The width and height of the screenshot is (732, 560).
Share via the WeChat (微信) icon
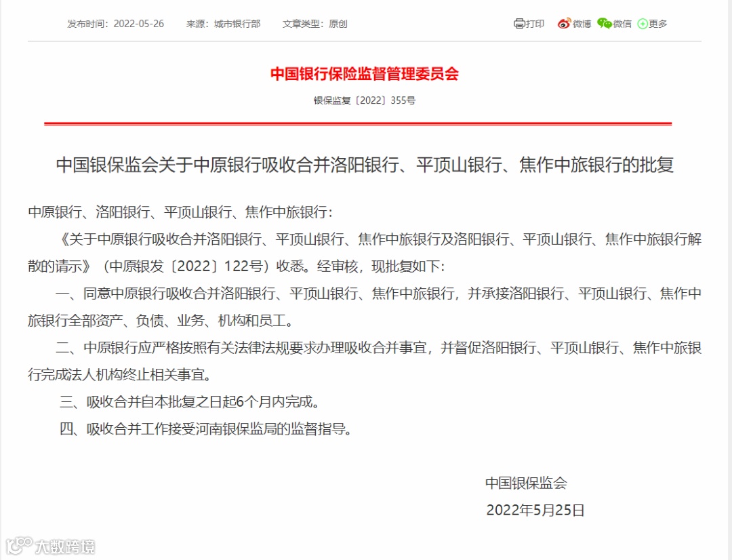[605, 24]
